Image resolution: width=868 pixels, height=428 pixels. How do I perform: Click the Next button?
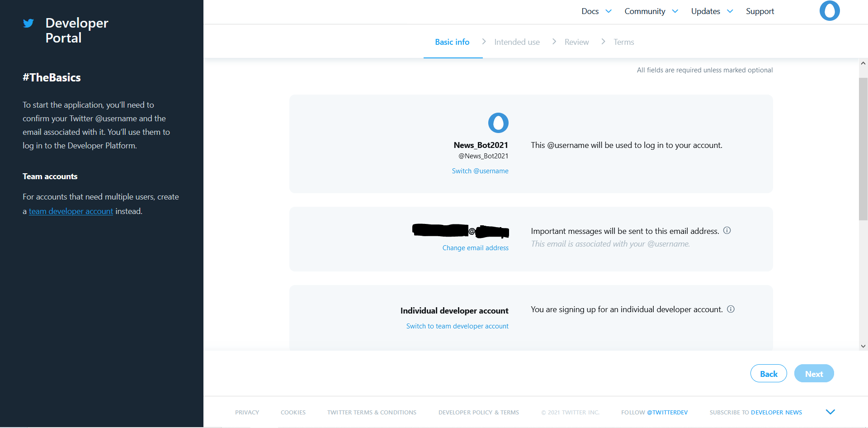pos(814,373)
